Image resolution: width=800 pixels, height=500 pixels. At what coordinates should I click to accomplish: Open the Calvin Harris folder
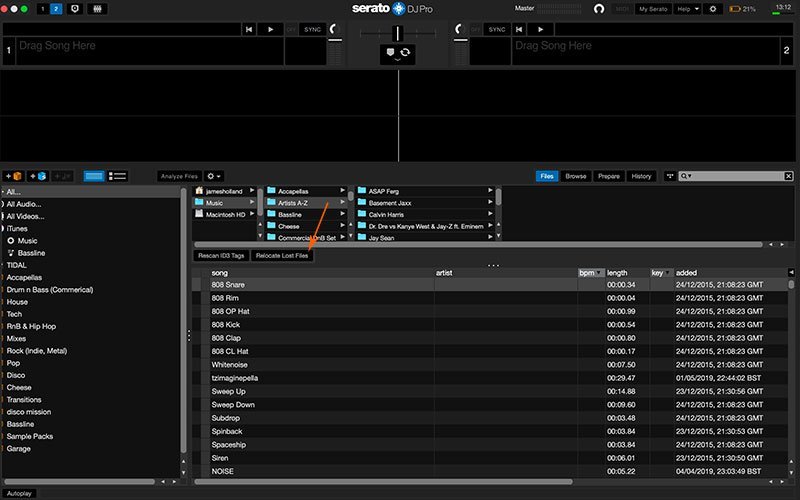tap(425, 214)
